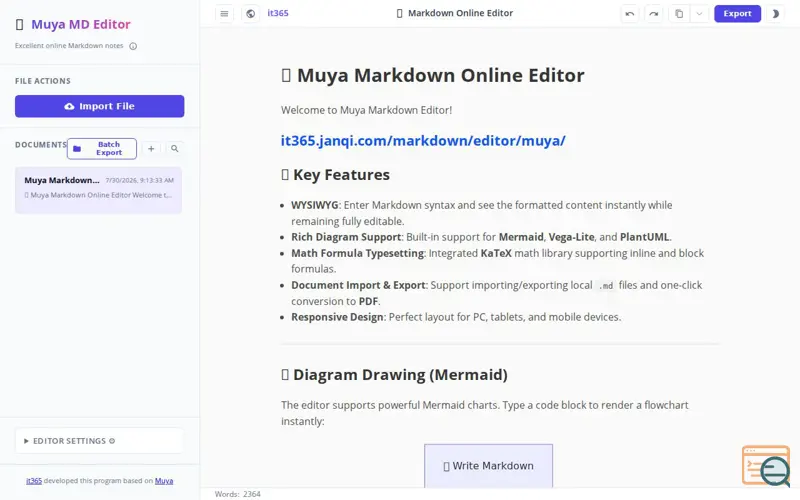Click the Batch Export button

102,148
